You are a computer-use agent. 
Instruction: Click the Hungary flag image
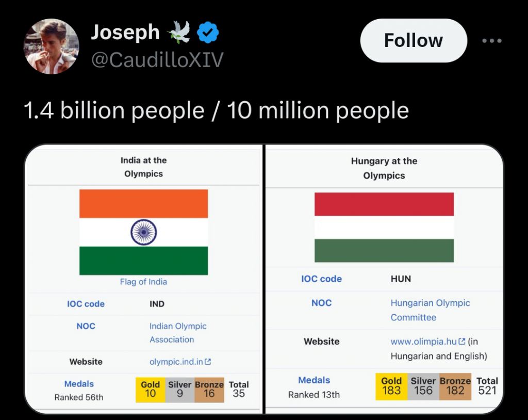coord(384,228)
